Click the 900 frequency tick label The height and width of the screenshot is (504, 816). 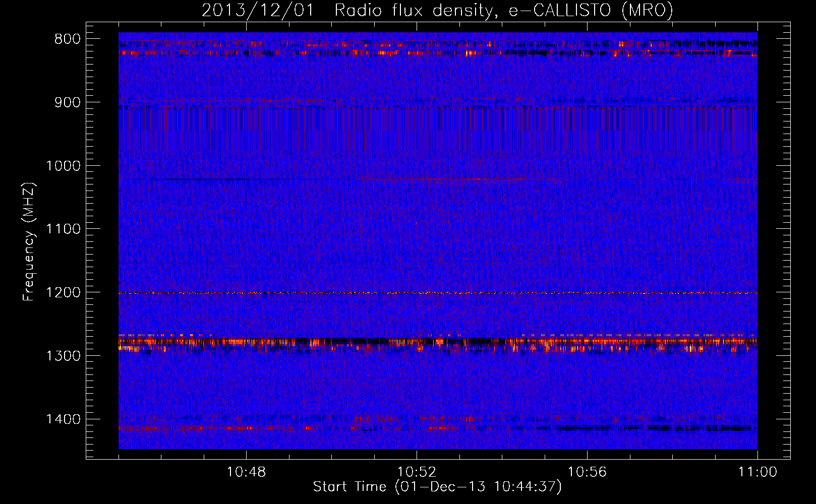click(68, 102)
